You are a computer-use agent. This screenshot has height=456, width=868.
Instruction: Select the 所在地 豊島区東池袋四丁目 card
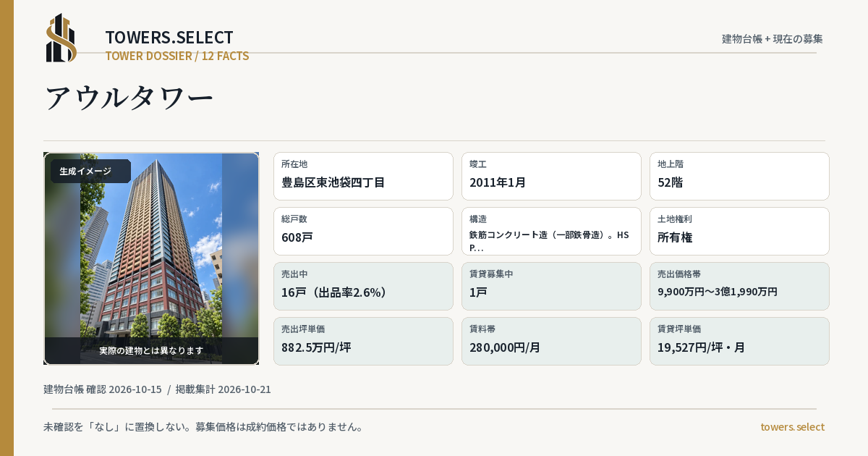(363, 176)
